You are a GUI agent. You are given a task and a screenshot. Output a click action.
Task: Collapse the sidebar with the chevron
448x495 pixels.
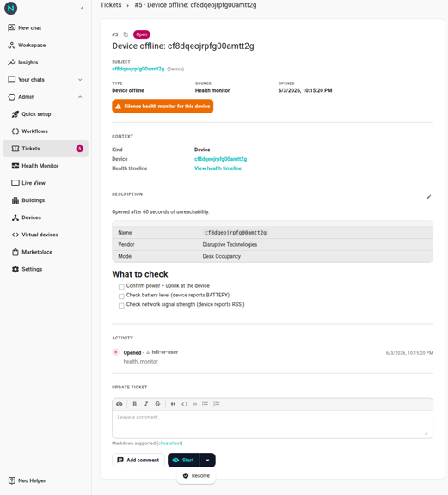pyautogui.click(x=83, y=9)
